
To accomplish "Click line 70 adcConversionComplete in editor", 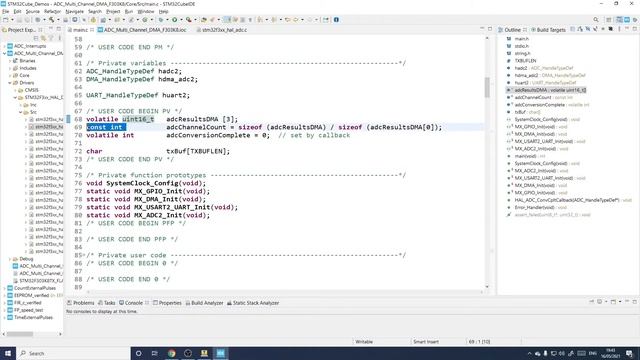I will pyautogui.click(x=216, y=135).
